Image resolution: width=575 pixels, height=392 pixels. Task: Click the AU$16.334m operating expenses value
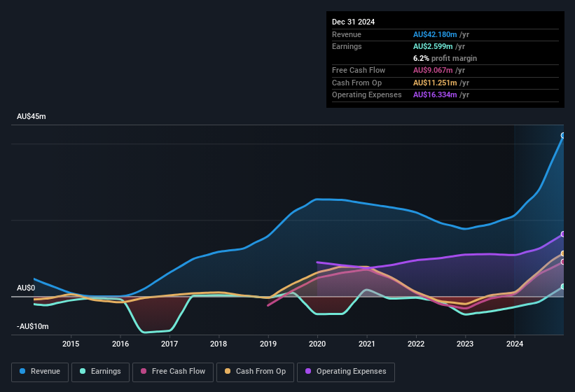click(435, 94)
